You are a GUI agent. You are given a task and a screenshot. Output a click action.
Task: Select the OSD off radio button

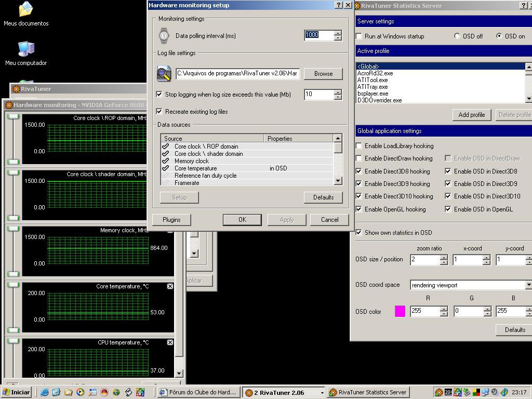coord(457,36)
